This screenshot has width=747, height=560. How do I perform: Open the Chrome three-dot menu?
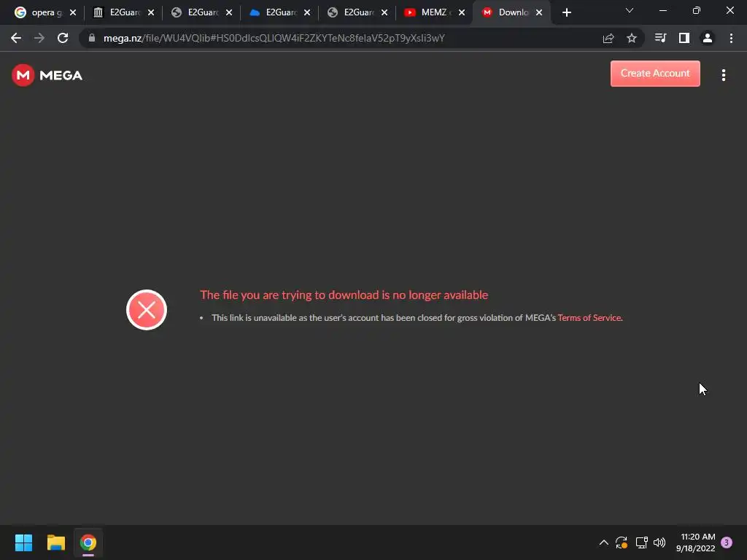731,38
